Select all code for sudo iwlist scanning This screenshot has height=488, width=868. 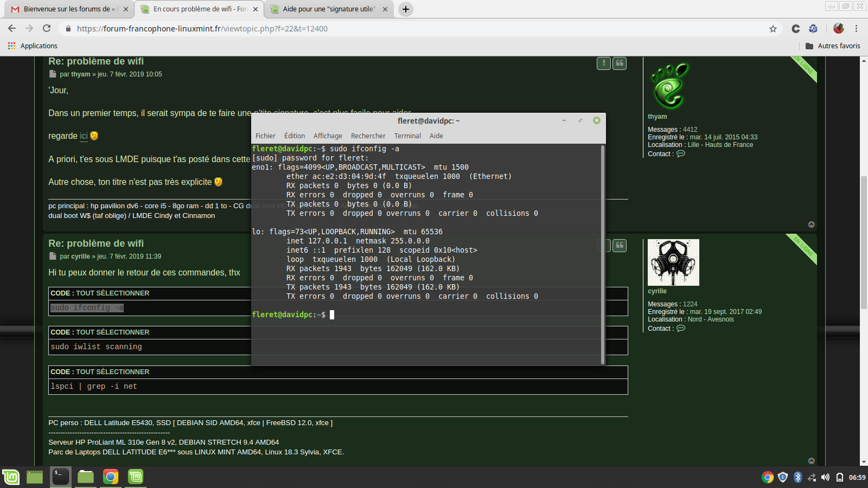[112, 332]
